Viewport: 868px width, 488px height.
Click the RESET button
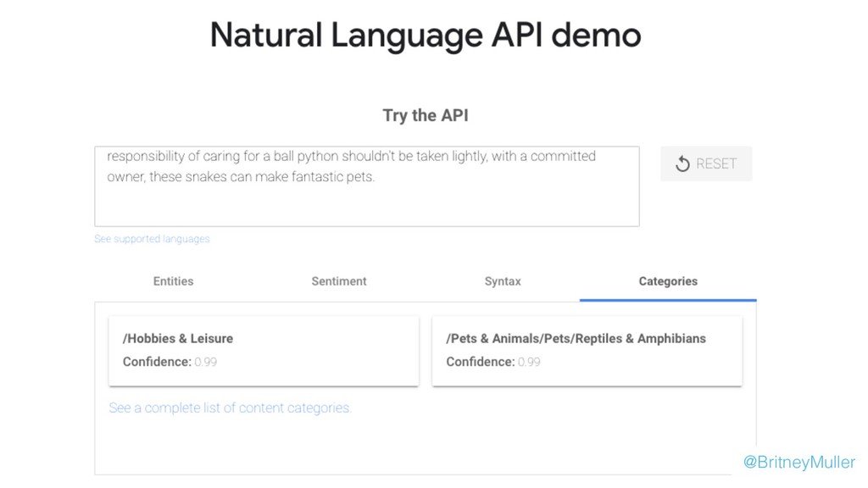coord(706,164)
